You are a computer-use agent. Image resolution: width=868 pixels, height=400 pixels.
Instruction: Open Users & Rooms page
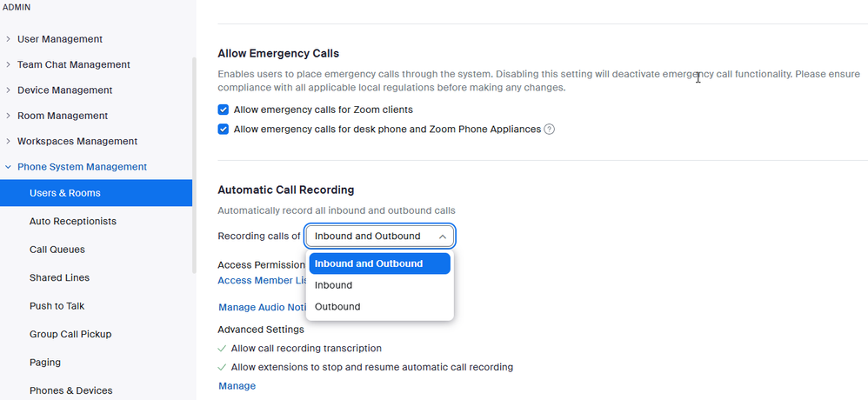pyautogui.click(x=65, y=193)
